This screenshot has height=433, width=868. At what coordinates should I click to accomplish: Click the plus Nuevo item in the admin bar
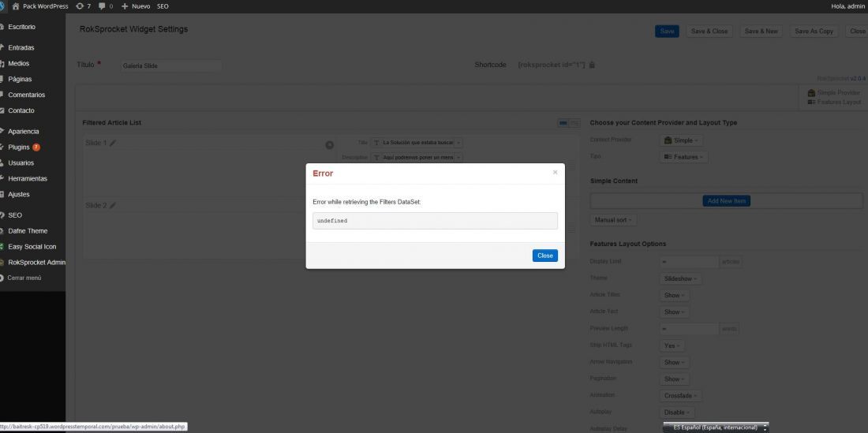[136, 6]
